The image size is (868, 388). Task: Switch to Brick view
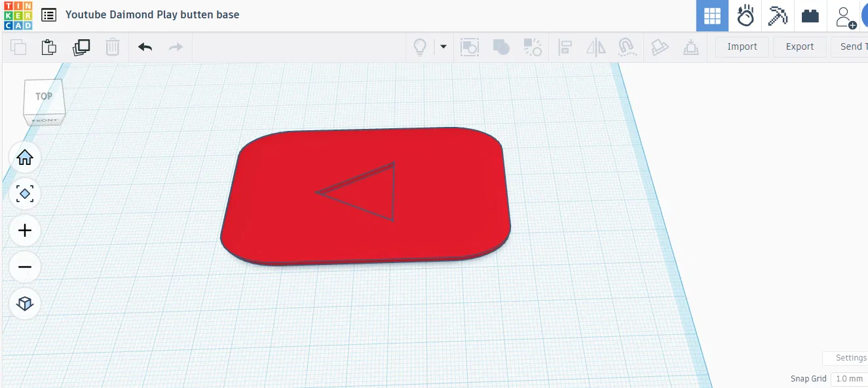coord(810,16)
